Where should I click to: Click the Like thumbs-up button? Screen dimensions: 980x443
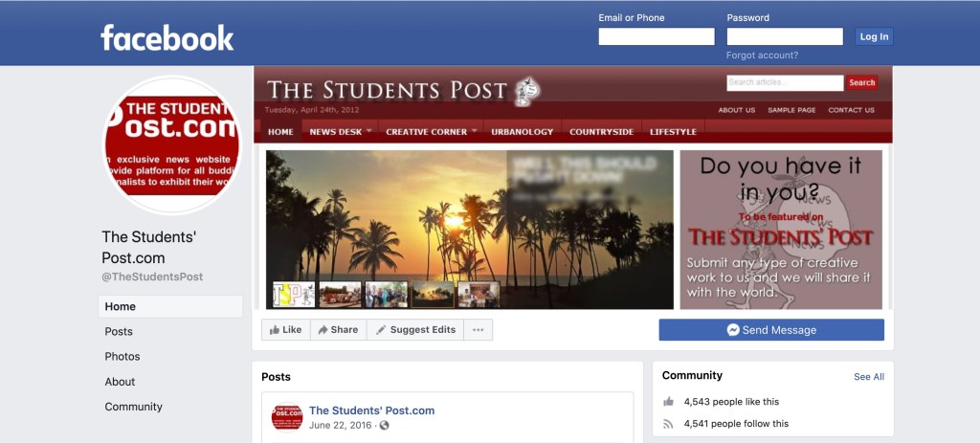(x=285, y=330)
